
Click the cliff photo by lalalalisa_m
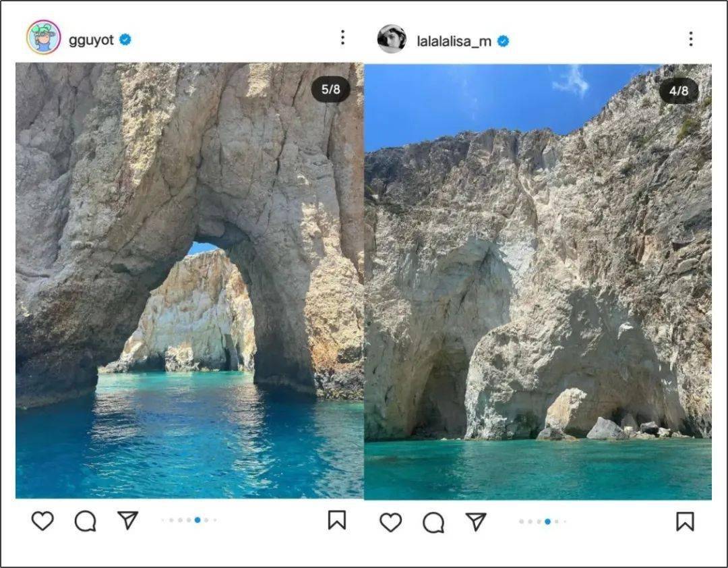tap(537, 281)
